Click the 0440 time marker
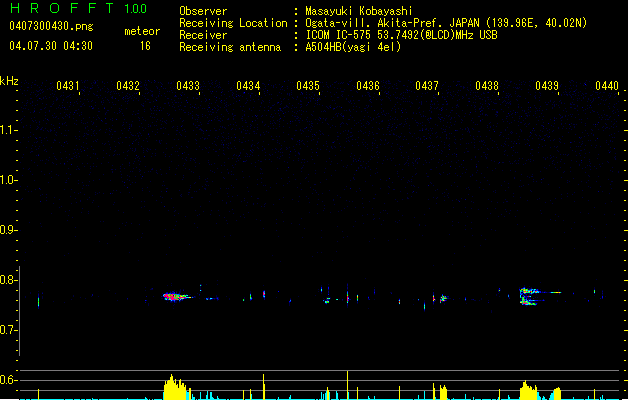Image resolution: width=629 pixels, height=400 pixels. (607, 85)
